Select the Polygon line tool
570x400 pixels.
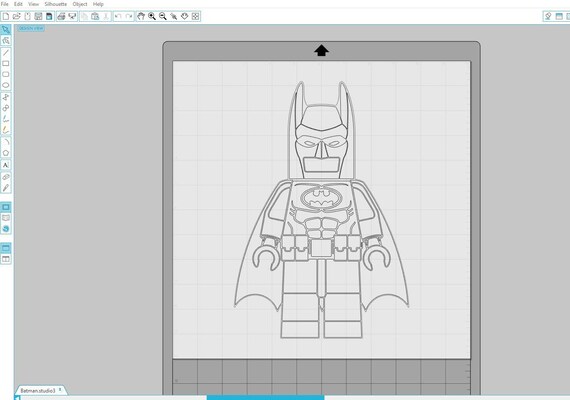click(6, 97)
